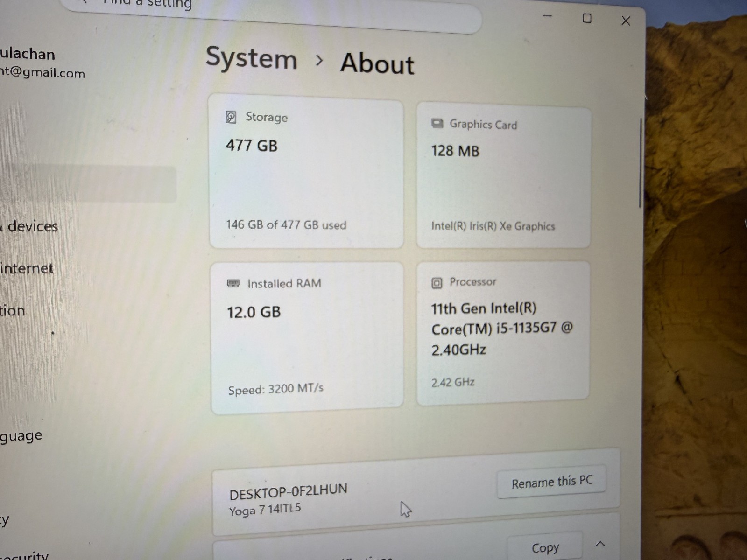The width and height of the screenshot is (747, 560).
Task: Select the highlighted System sidebar item
Action: coord(88,184)
